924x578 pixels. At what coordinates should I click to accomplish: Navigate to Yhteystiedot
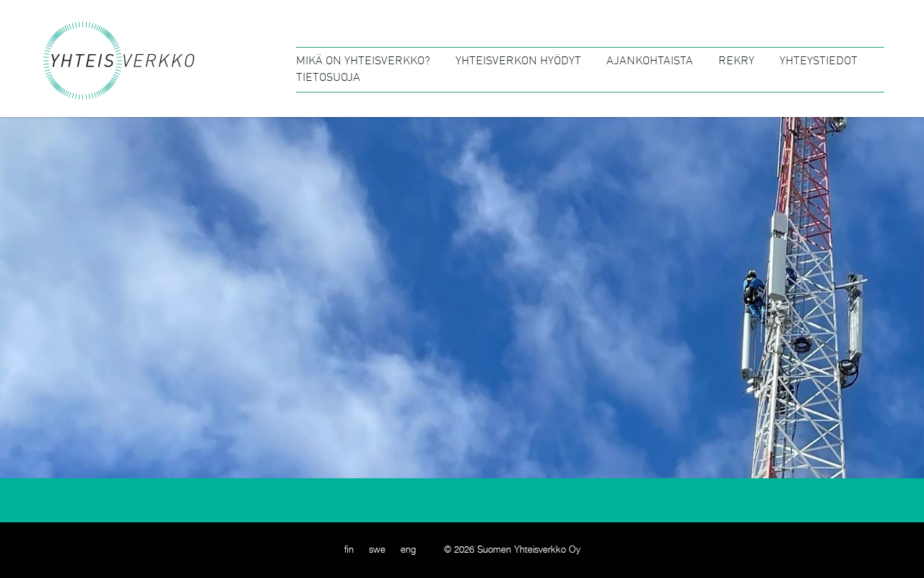[819, 61]
